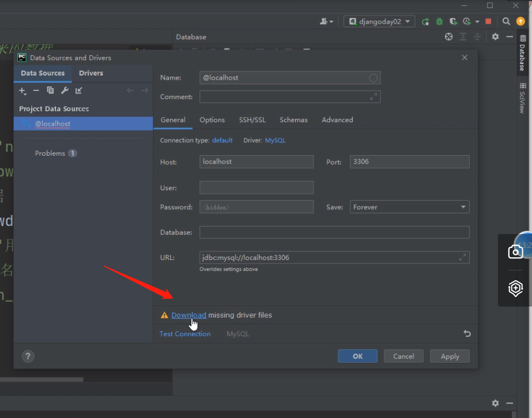This screenshot has width=532, height=418.
Task: Pick color circle in Name field
Action: click(373, 78)
